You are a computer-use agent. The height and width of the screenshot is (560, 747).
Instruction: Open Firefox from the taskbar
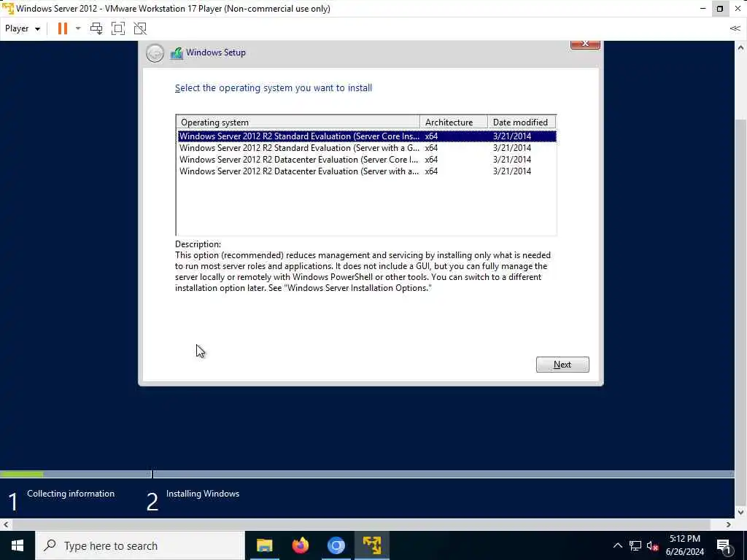tap(300, 545)
